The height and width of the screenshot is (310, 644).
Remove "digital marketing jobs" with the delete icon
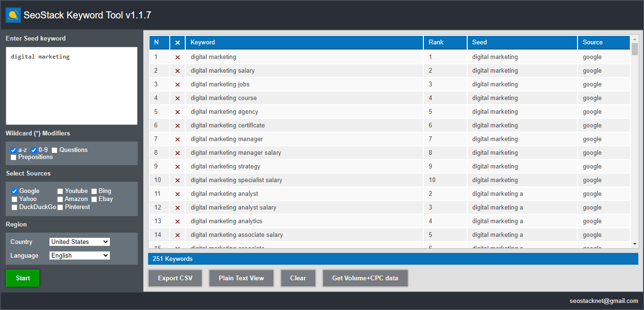click(x=177, y=84)
